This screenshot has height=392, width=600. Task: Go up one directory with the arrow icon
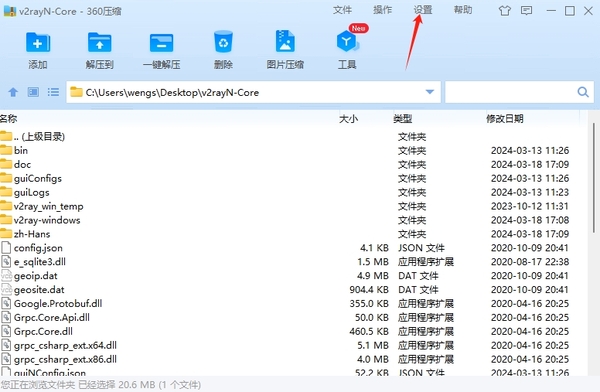[x=13, y=92]
